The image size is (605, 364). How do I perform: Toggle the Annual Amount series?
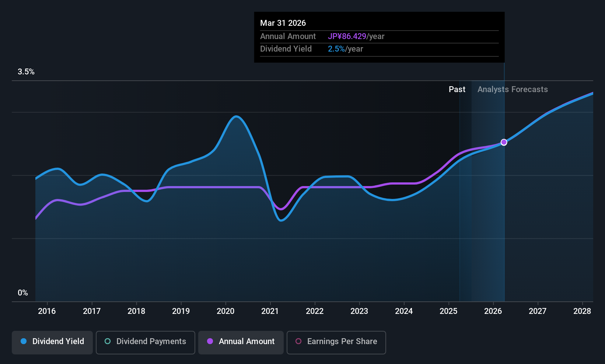coord(241,342)
